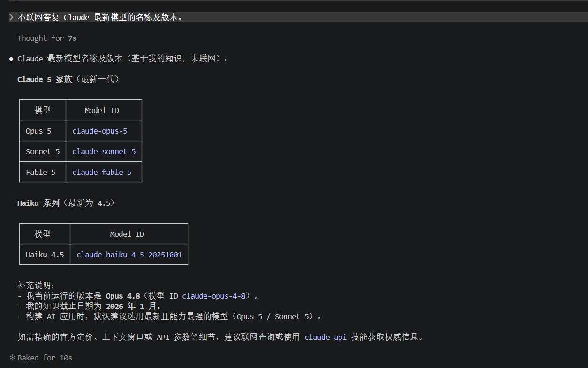The width and height of the screenshot is (588, 368).
Task: Click the prompt chevron before the question
Action: pos(11,17)
